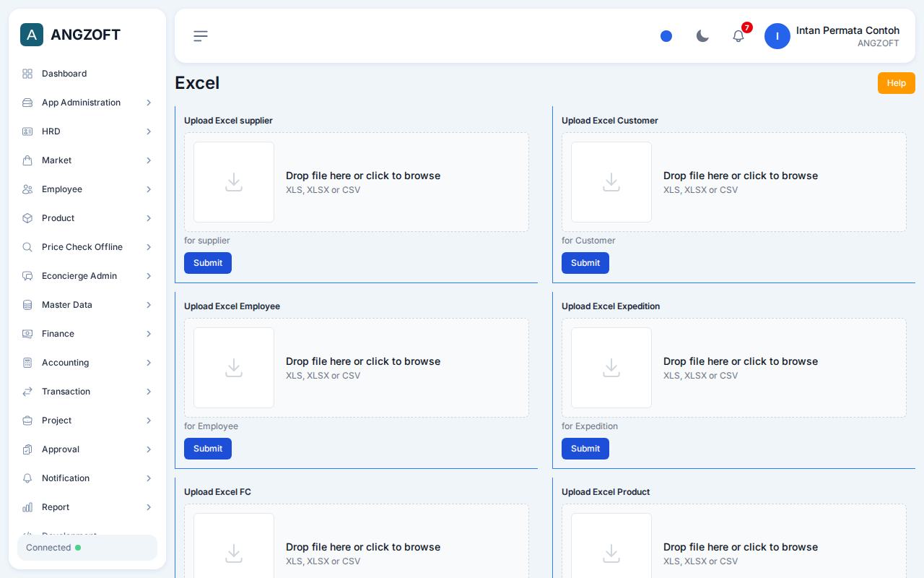Click the ANGZOFT logo icon

[32, 35]
